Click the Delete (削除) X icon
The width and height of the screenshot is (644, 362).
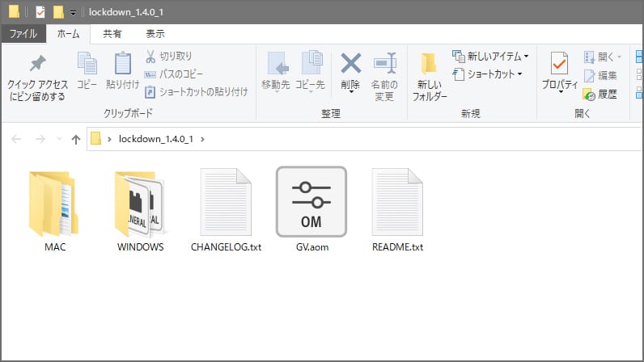(351, 63)
